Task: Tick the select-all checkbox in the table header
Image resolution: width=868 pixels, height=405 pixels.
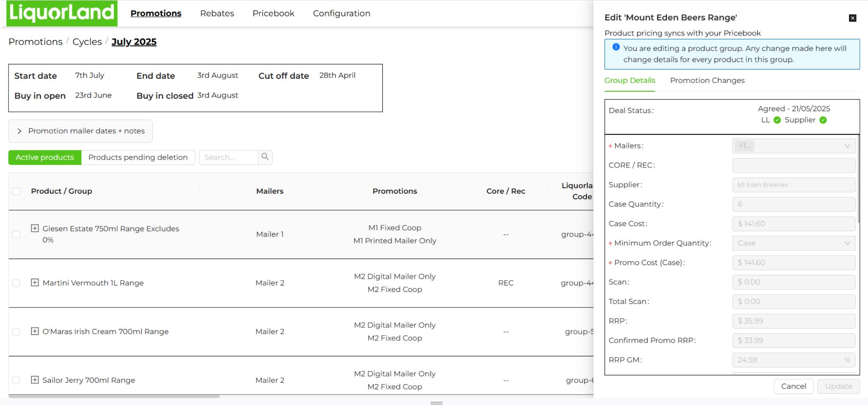Action: coord(16,191)
